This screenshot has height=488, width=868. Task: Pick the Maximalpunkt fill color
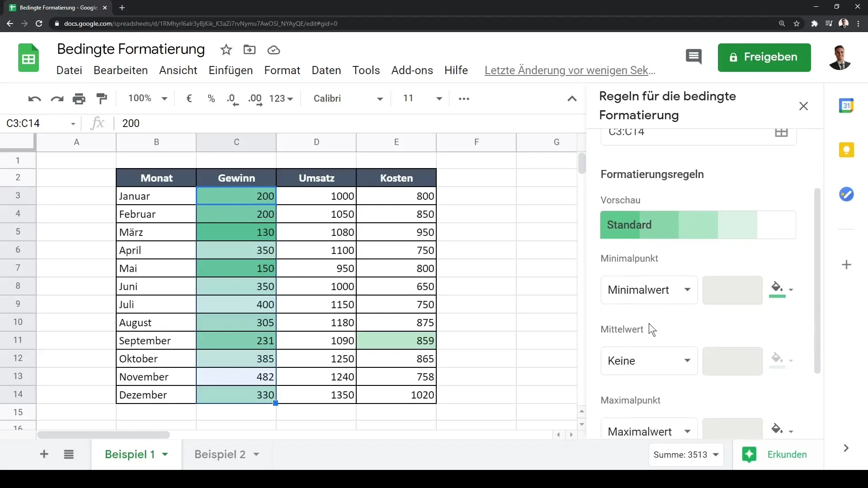781,429
